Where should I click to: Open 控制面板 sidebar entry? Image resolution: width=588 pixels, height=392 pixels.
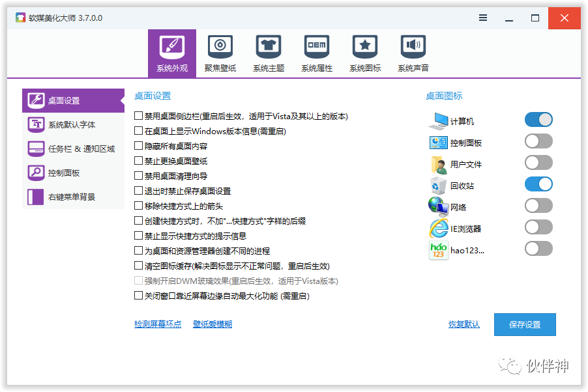(x=73, y=173)
